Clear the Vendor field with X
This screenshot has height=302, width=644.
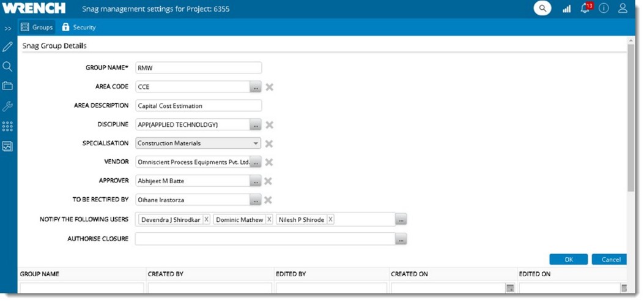click(x=269, y=162)
